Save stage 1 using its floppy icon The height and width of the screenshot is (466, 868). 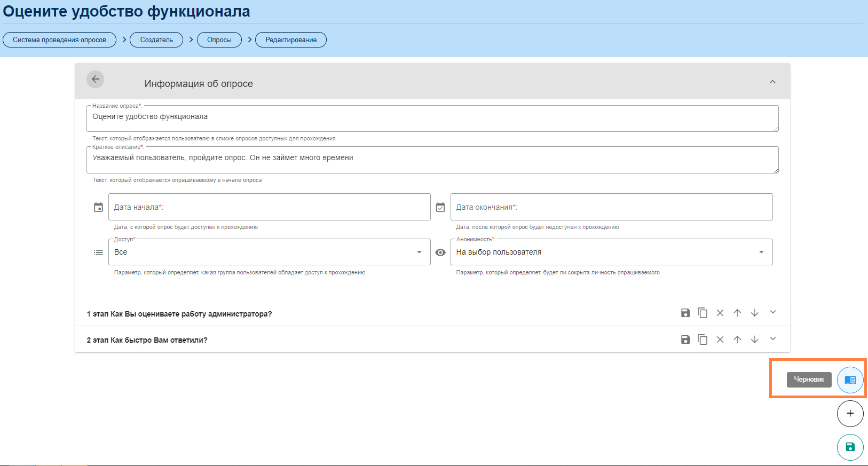coord(685,313)
